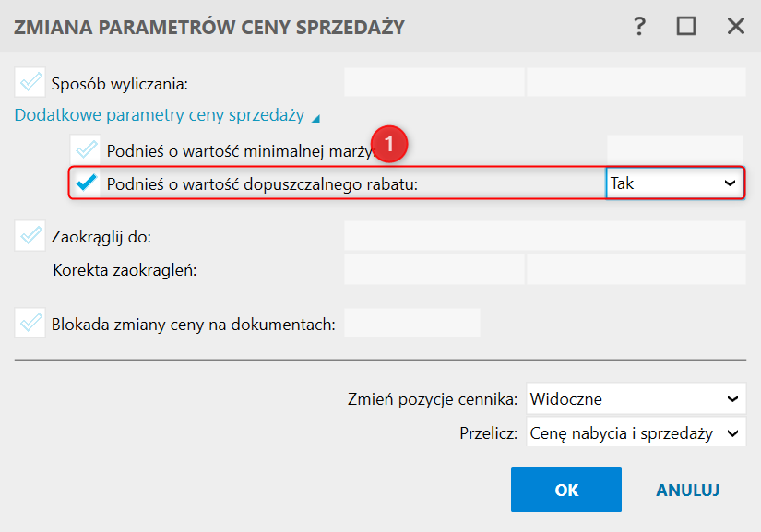The image size is (761, 532).
Task: Open the Przelicz dropdown
Action: coord(636,432)
